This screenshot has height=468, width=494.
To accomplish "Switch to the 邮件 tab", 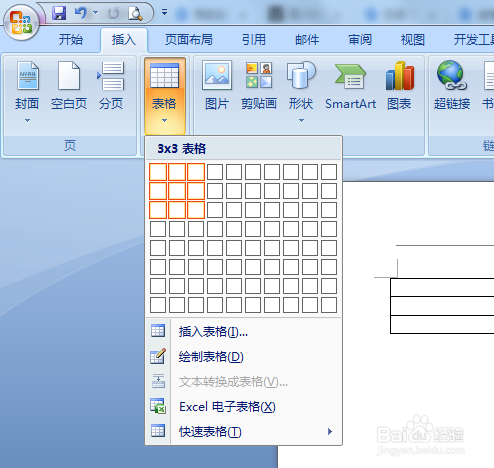I will [x=307, y=40].
